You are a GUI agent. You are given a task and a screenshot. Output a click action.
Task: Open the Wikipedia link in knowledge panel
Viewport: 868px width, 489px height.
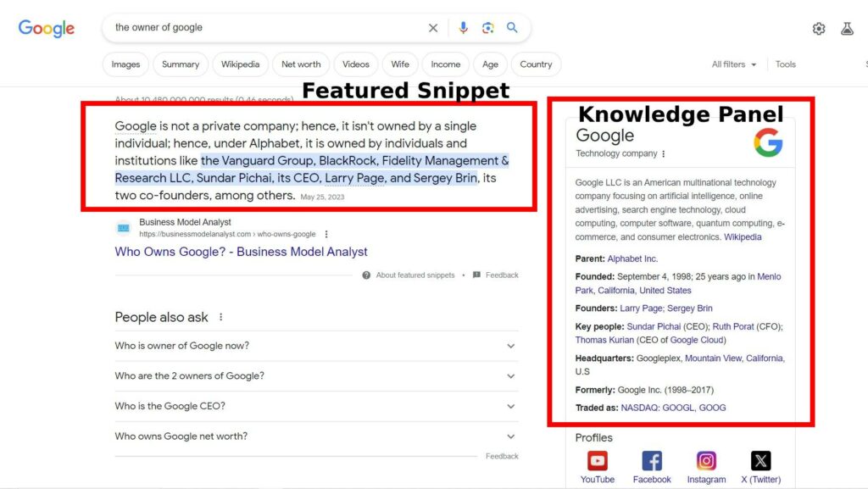tap(743, 236)
